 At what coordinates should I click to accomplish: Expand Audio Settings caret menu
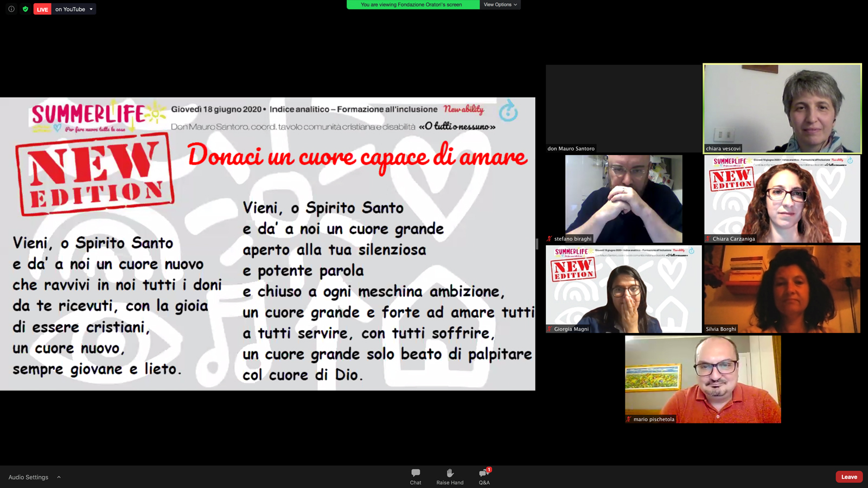click(59, 477)
